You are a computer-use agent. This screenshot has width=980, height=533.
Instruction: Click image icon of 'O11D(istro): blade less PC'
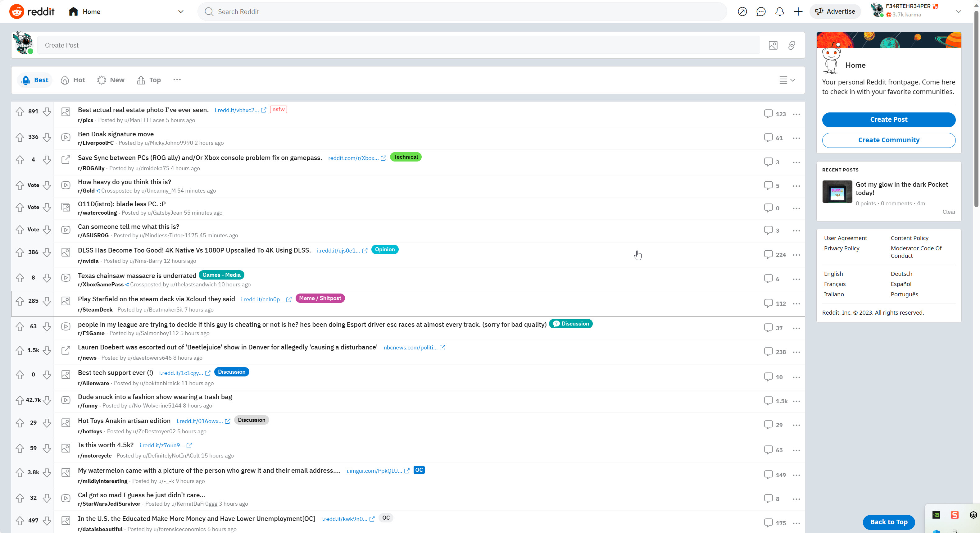(66, 207)
